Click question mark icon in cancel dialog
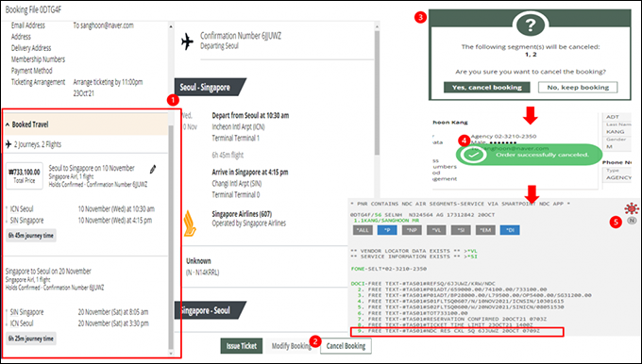The width and height of the screenshot is (642, 364). 531,25
